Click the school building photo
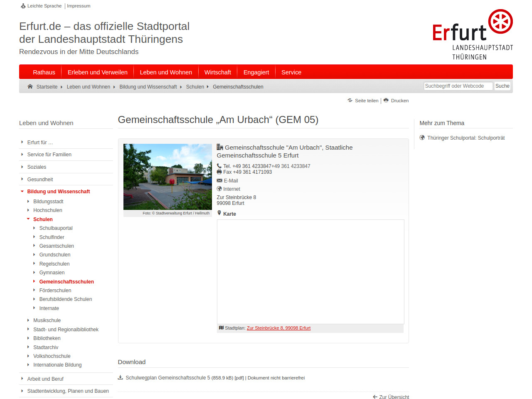The height and width of the screenshot is (399, 532). [x=167, y=177]
